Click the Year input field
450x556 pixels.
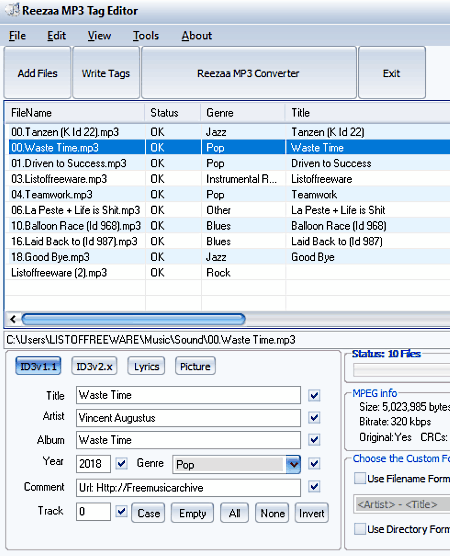click(x=93, y=464)
